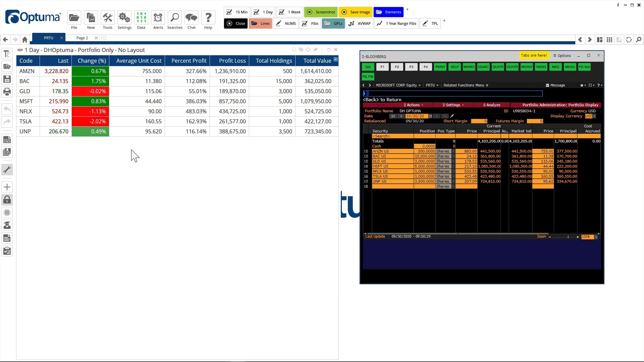The width and height of the screenshot is (644, 362).
Task: Click the 1 Day timeframe button
Action: [x=263, y=12]
